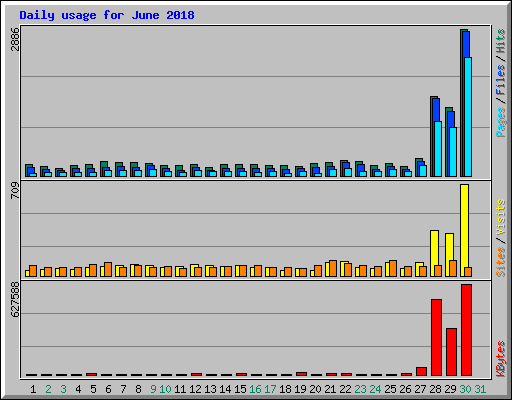Image resolution: width=512 pixels, height=400 pixels.
Task: Click green day label 17 on x-axis
Action: pos(270,389)
